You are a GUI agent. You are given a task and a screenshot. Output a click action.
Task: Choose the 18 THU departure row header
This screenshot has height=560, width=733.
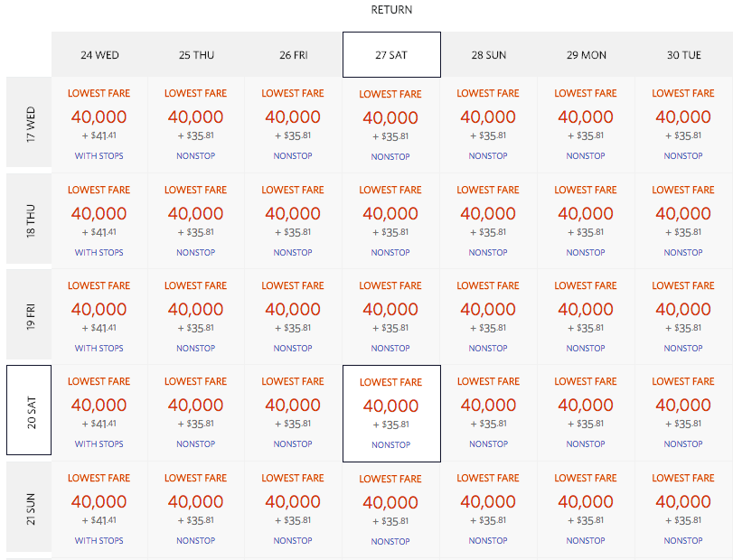[29, 220]
